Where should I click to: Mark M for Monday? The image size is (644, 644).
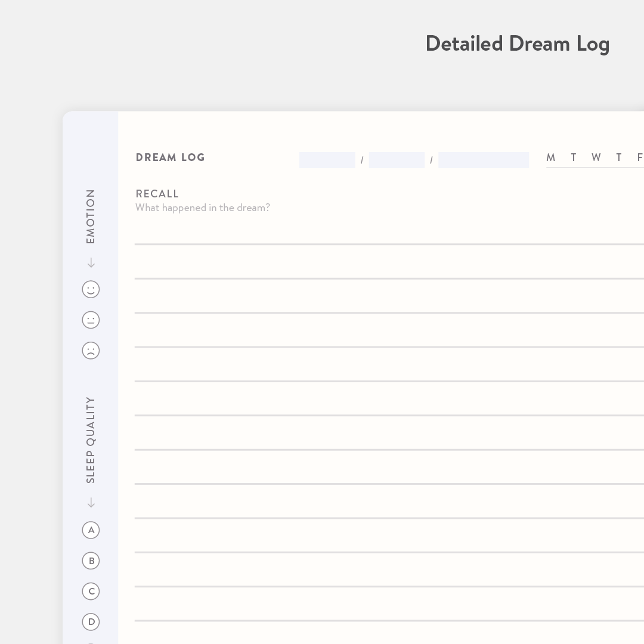[550, 157]
